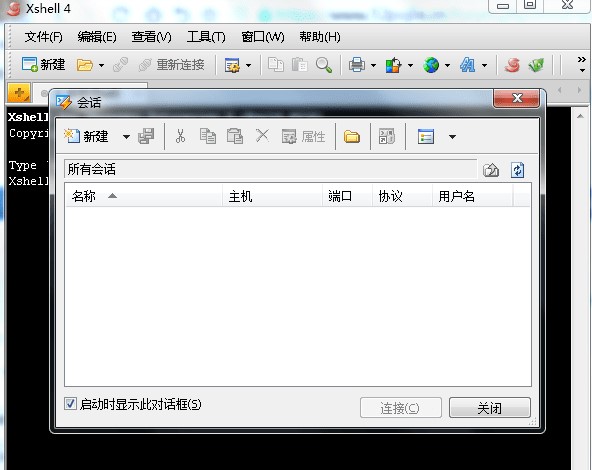The height and width of the screenshot is (470, 592).
Task: Click the Connect button in Sessions dialog
Action: [x=401, y=408]
